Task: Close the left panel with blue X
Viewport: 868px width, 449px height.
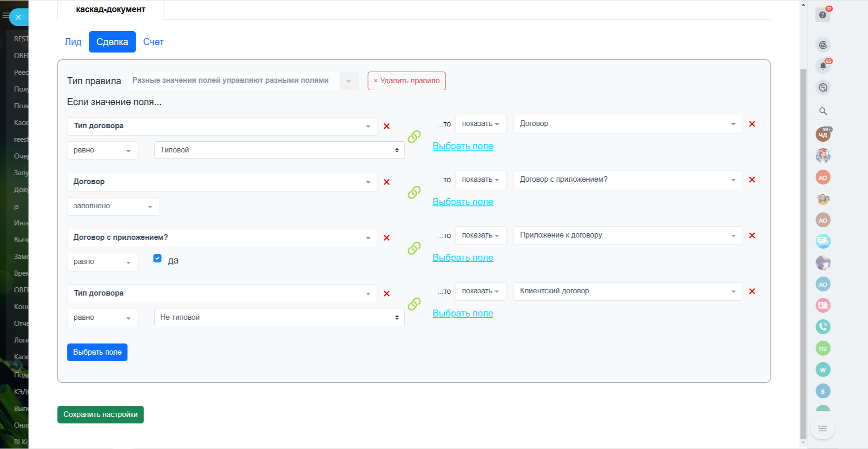Action: click(x=19, y=17)
